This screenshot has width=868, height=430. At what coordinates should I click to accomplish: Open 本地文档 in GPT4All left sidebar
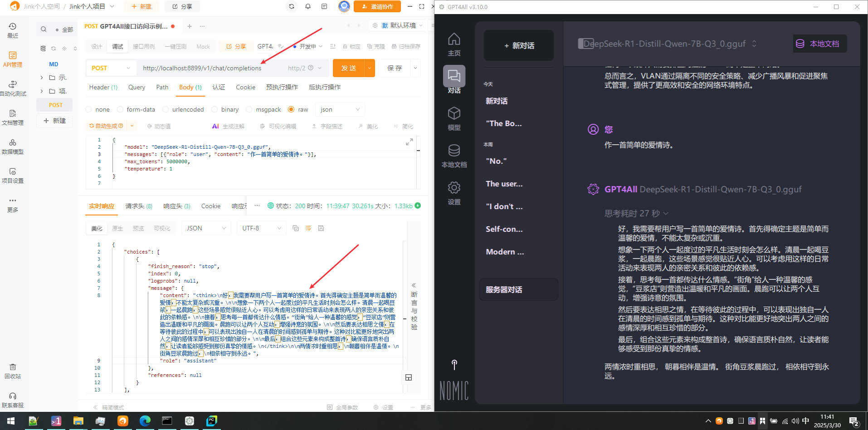pyautogui.click(x=454, y=156)
